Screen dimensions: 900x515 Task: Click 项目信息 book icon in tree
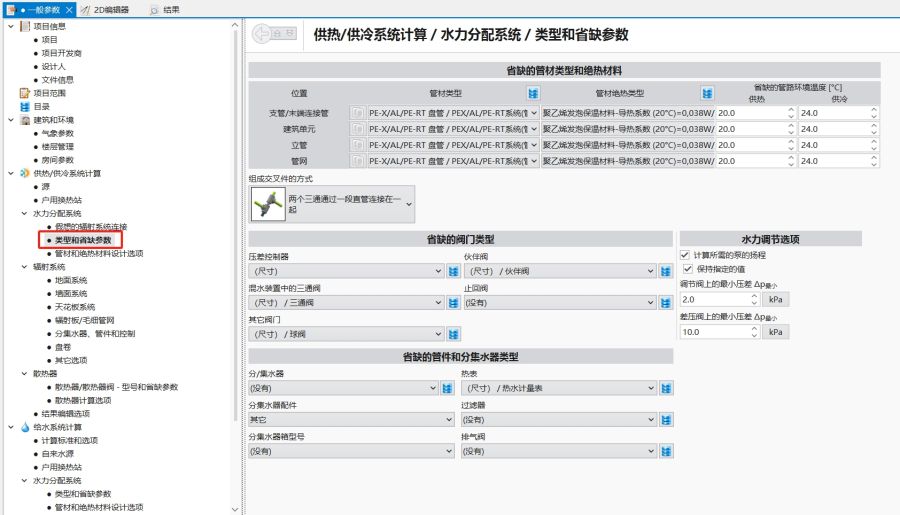click(x=25, y=26)
